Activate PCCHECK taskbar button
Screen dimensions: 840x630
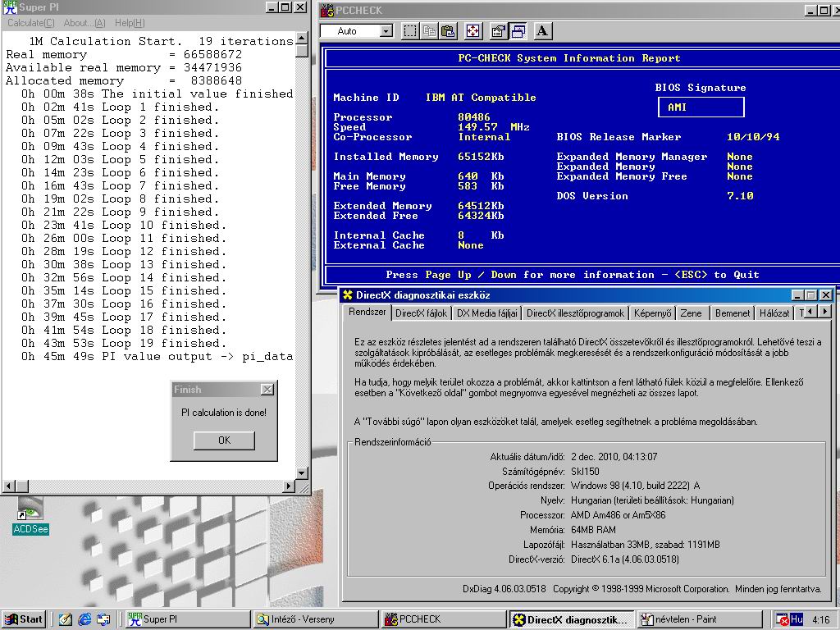coord(444,619)
